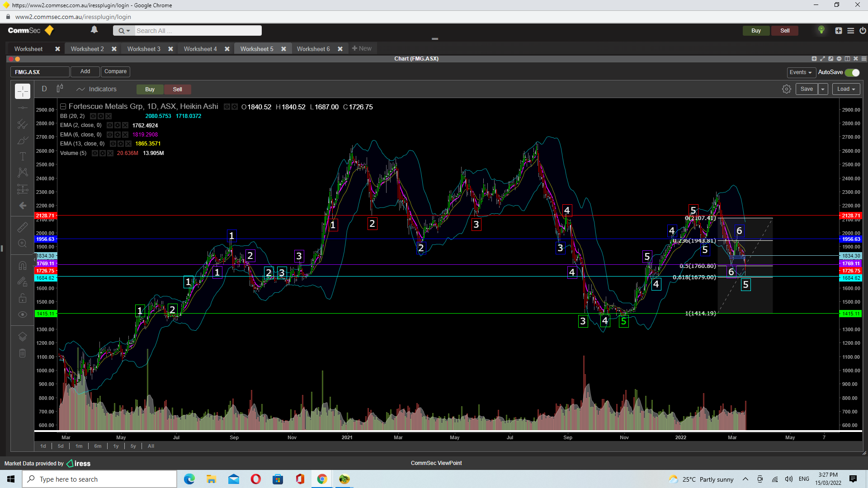
Task: Click the chart toolbar Buy button
Action: click(150, 89)
